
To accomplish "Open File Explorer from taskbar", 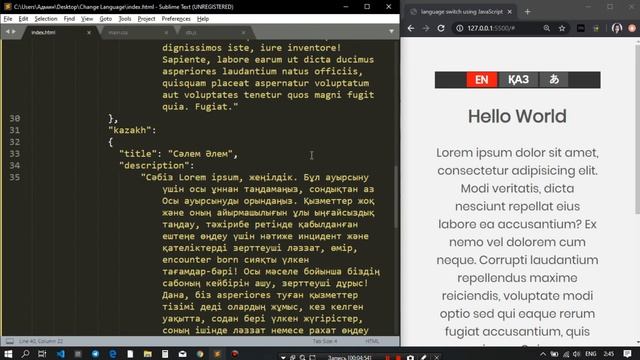I will [147, 354].
